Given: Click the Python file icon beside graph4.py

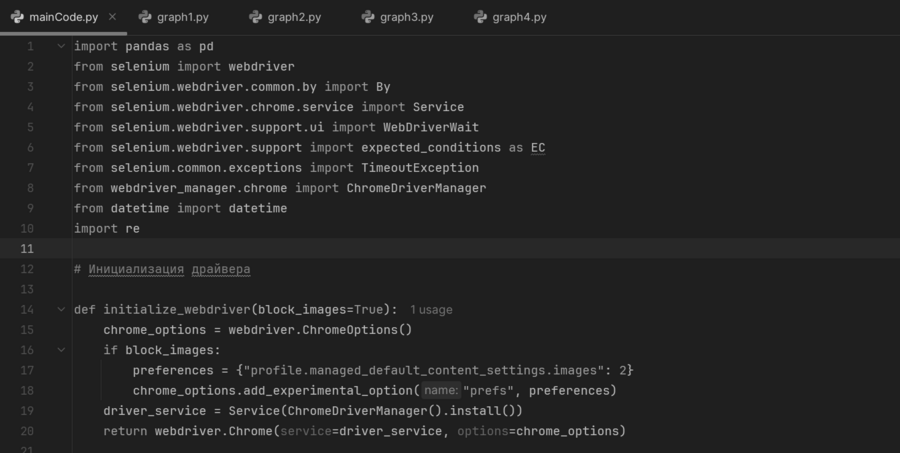Looking at the screenshot, I should coord(480,17).
